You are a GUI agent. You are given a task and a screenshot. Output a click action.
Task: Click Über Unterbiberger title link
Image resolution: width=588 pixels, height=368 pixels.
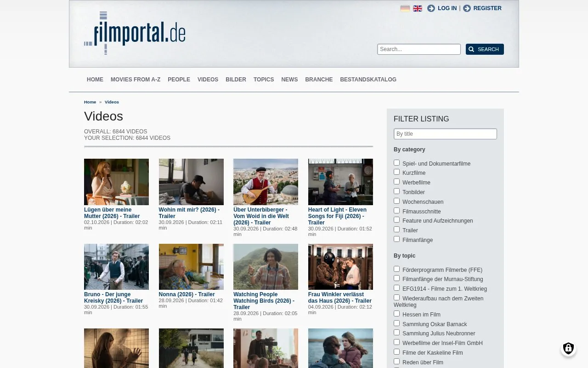261,216
